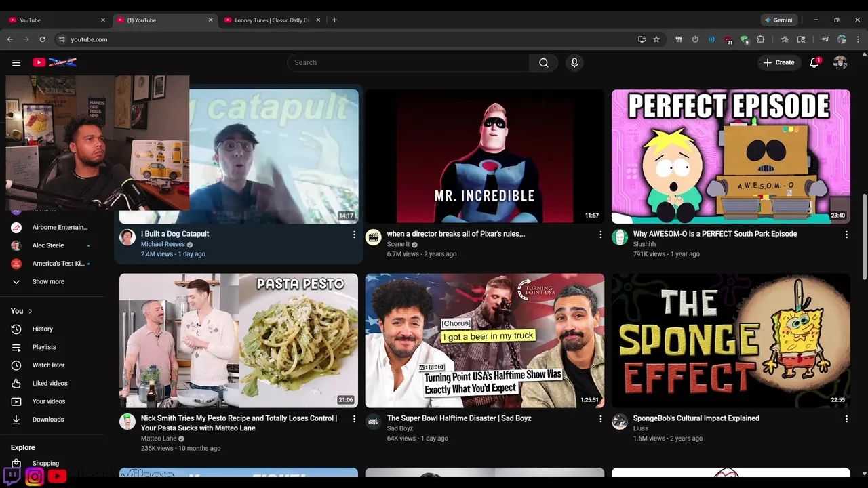This screenshot has width=868, height=488.
Task: Expand the You section chevron
Action: 30,311
